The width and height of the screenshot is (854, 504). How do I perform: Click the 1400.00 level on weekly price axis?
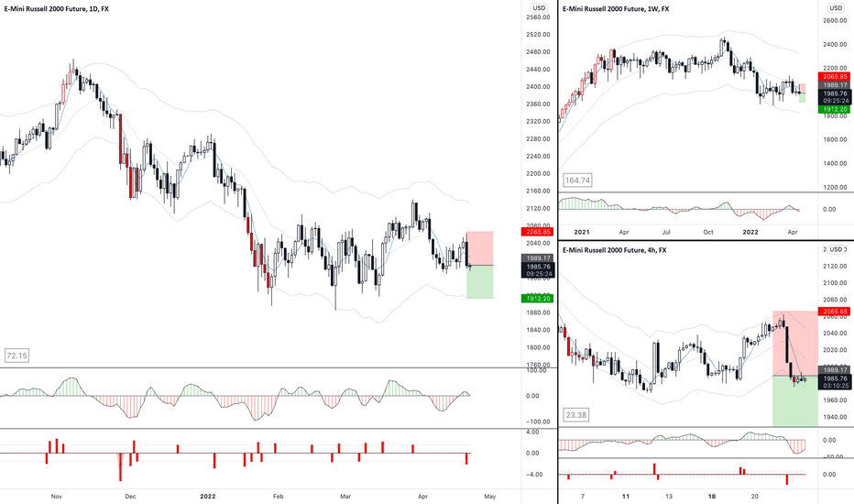(x=835, y=163)
